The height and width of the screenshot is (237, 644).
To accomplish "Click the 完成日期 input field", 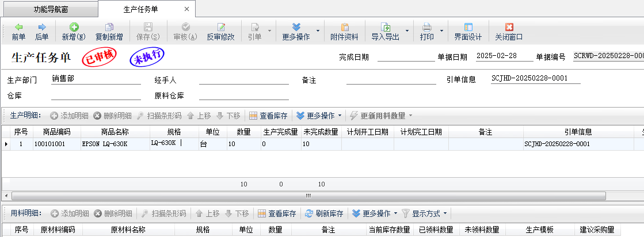I will 406,56.
